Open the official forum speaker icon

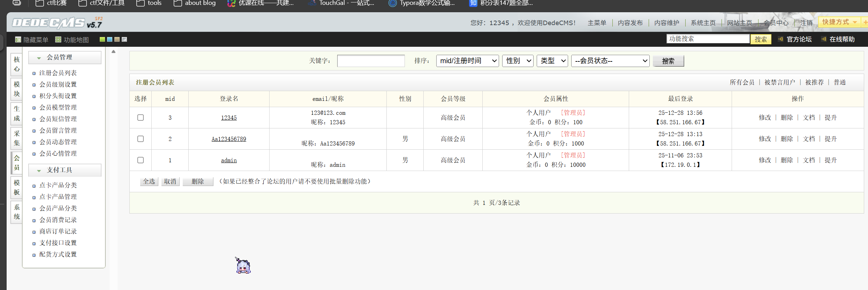coord(780,39)
